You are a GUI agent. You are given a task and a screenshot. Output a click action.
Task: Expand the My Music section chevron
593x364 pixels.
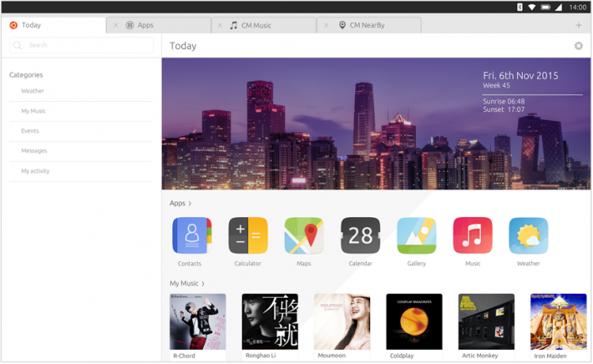[x=203, y=283]
